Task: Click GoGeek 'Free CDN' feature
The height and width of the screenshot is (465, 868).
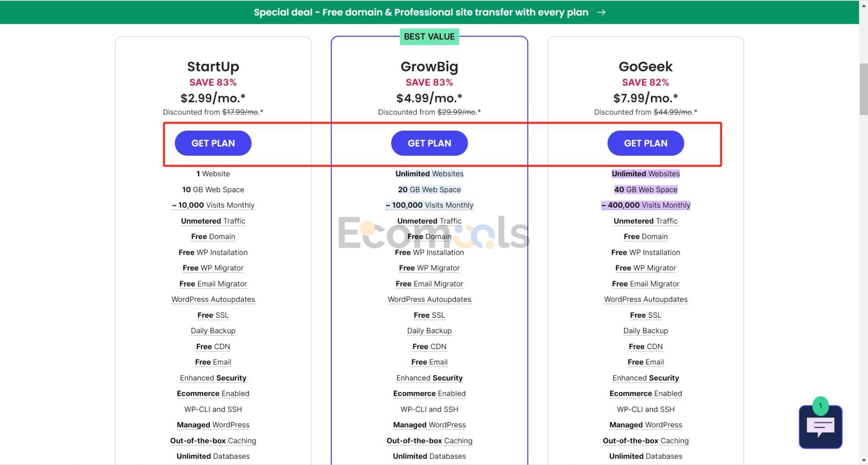Action: point(646,347)
